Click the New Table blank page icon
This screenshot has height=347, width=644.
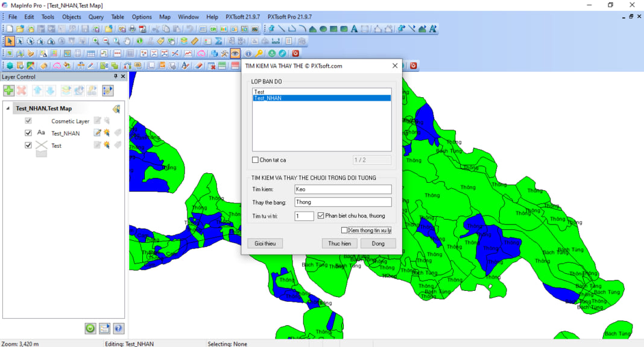(10, 29)
